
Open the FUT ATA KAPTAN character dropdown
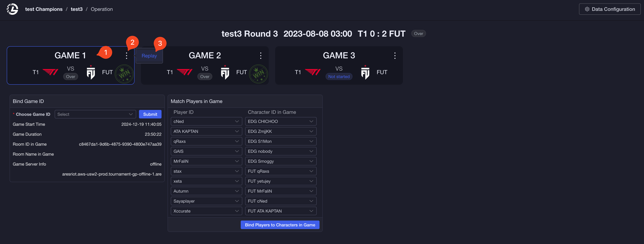(x=280, y=211)
